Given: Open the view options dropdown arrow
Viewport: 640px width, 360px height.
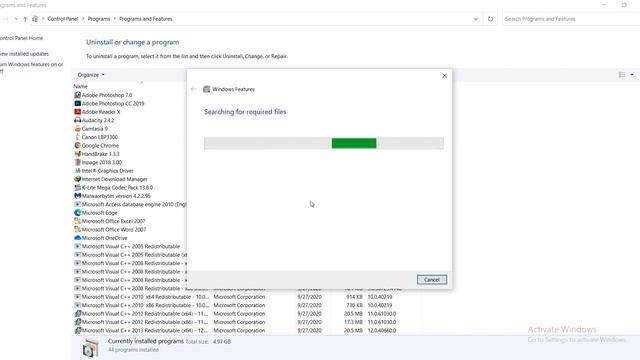Looking at the screenshot, I should 632,75.
